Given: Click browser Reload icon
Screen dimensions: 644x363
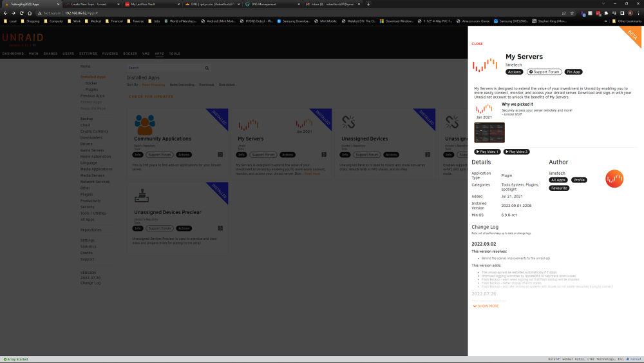Looking at the screenshot, I should (21, 13).
